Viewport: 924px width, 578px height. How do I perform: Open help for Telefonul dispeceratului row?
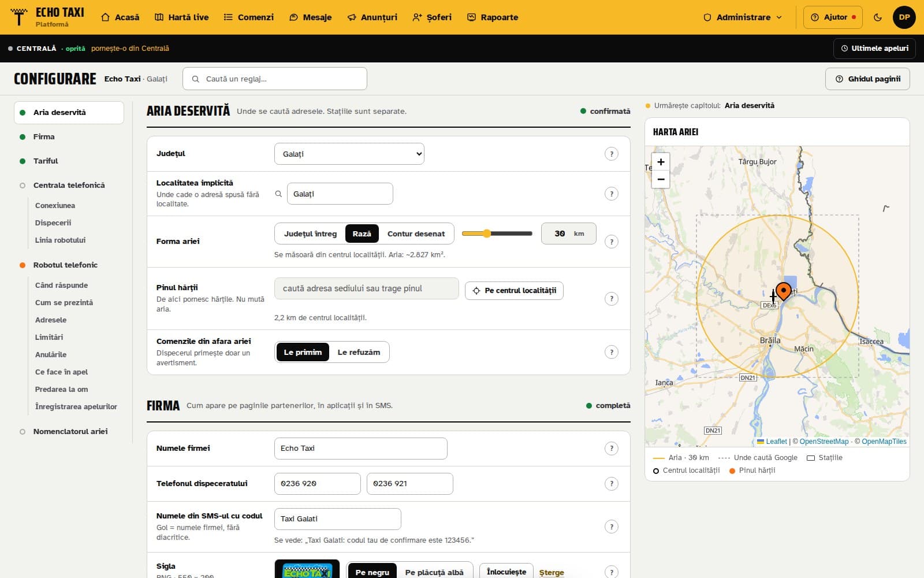pyautogui.click(x=612, y=484)
